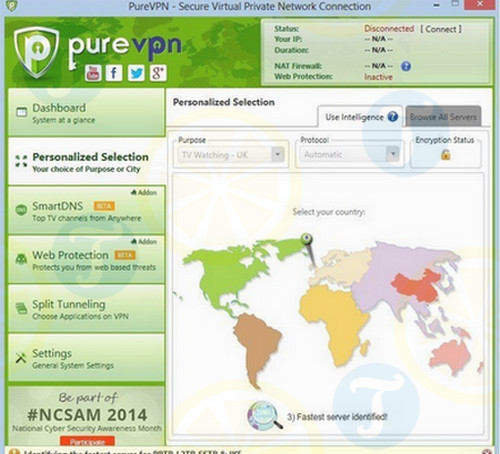Viewport: 500px width, 454px height.
Task: Open the Settings menu item
Action: click(x=86, y=358)
